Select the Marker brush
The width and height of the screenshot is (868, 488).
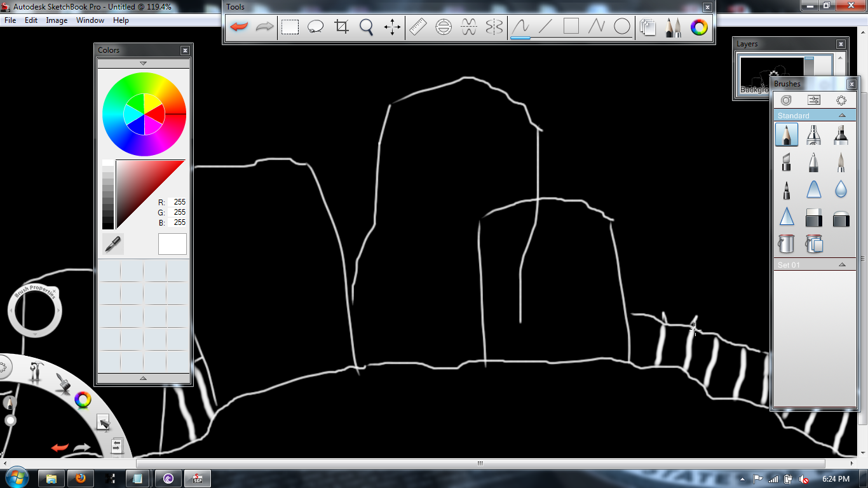pyautogui.click(x=841, y=135)
